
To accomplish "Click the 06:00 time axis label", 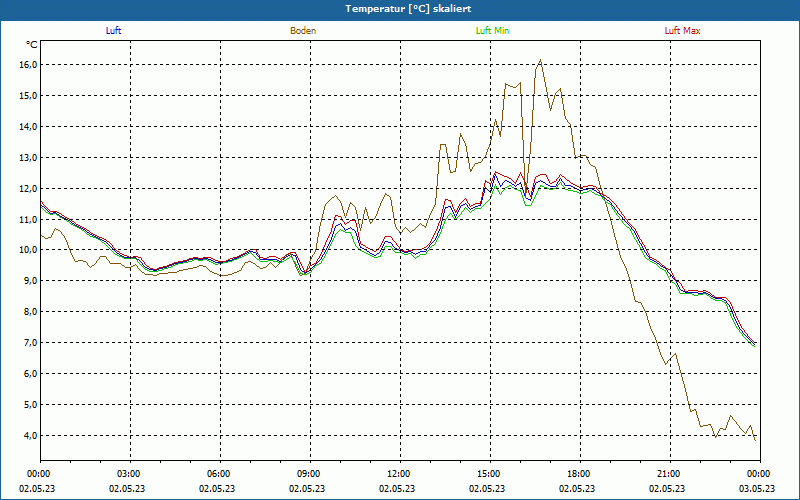I will click(220, 474).
